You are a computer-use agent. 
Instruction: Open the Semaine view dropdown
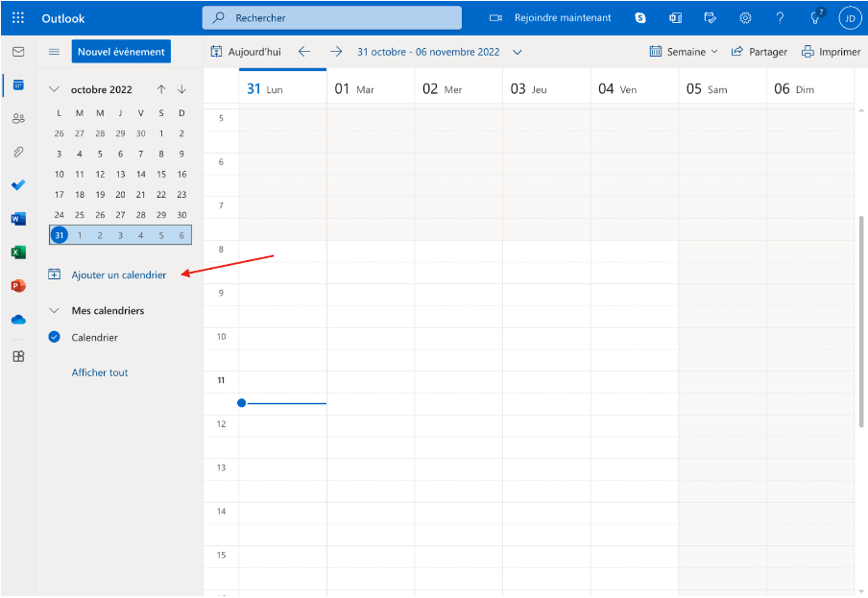click(683, 52)
